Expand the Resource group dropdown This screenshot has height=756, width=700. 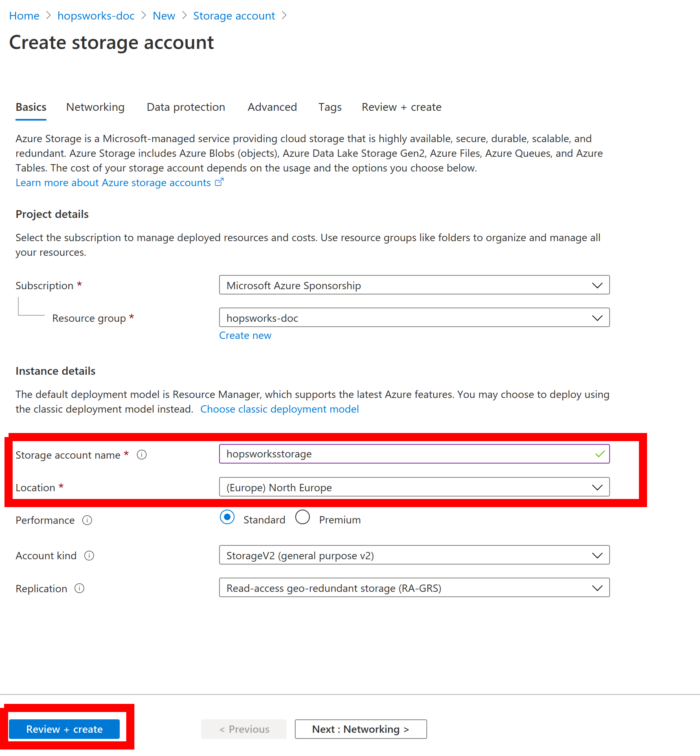(x=414, y=318)
